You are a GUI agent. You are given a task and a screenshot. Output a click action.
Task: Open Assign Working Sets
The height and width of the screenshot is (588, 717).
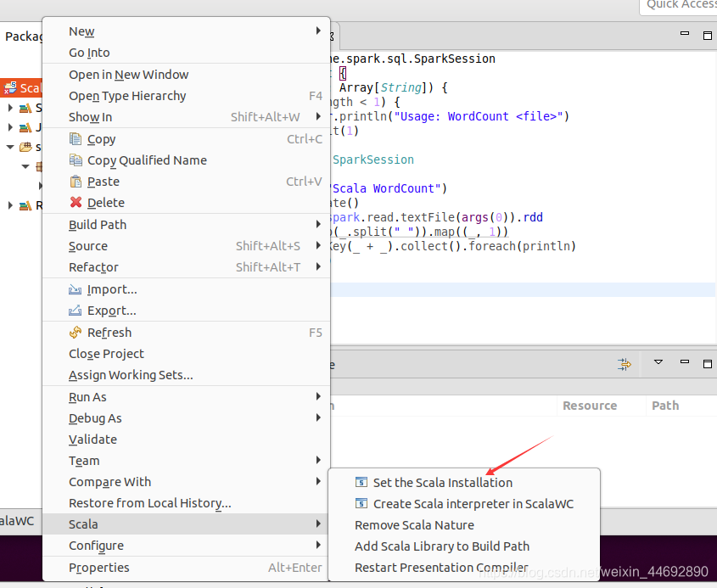[x=186, y=375]
